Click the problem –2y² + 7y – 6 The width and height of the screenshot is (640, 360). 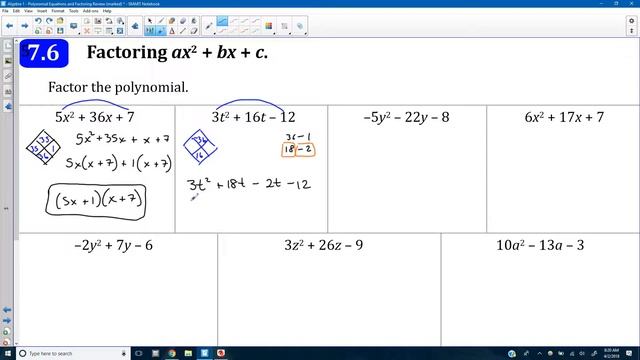click(113, 245)
